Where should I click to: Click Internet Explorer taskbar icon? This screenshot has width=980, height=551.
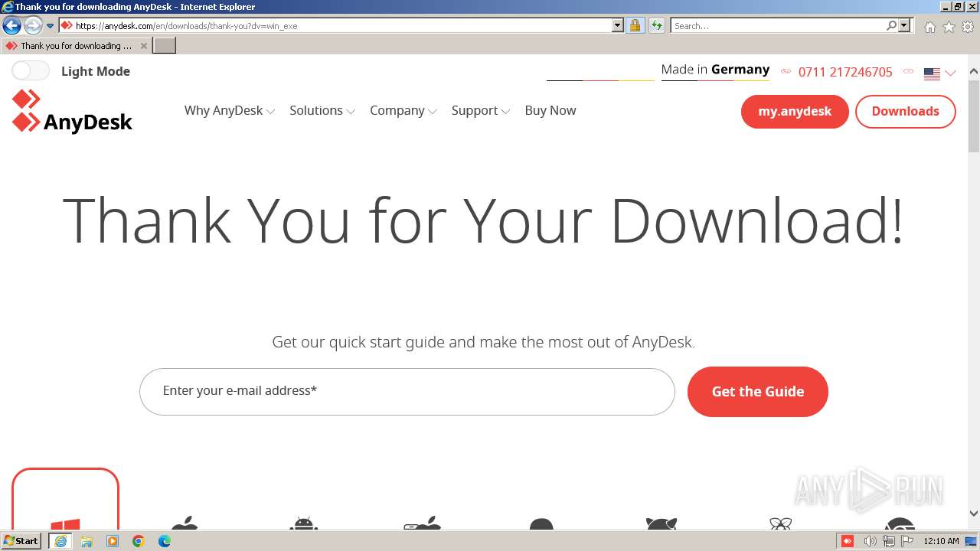click(60, 541)
